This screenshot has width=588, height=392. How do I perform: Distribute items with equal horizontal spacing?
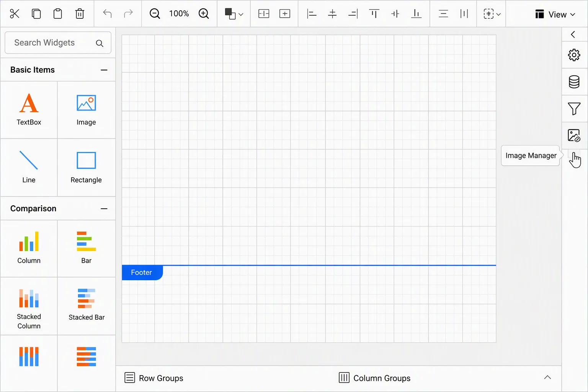464,14
